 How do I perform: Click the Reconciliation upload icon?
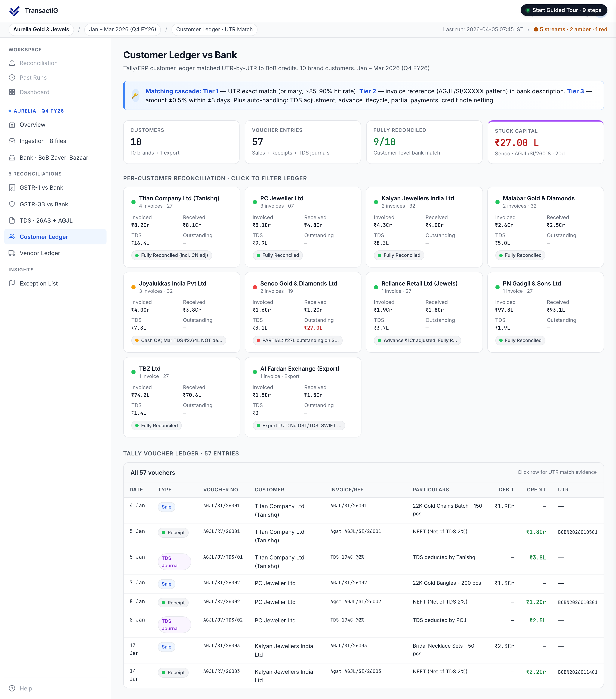(x=12, y=63)
